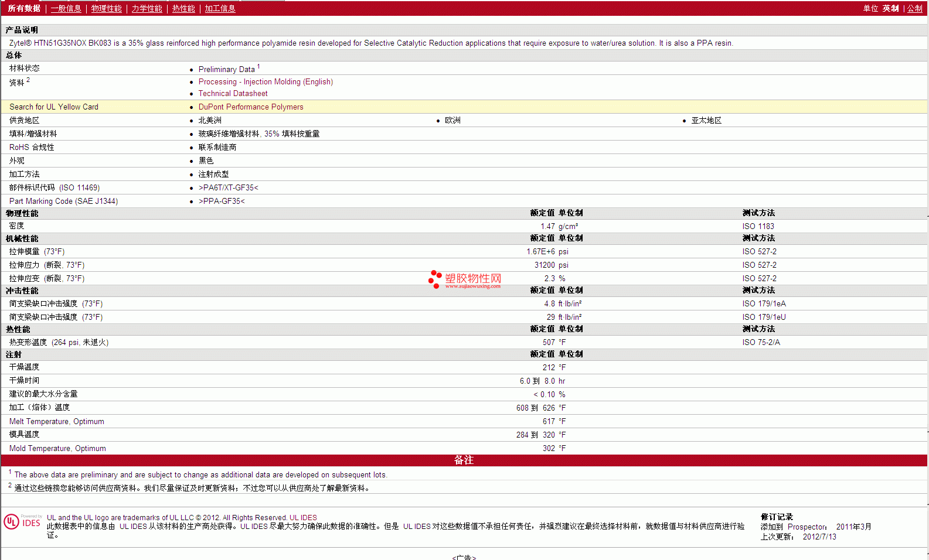
Task: Follow the DuPont Performance Polymers link
Action: 251,107
